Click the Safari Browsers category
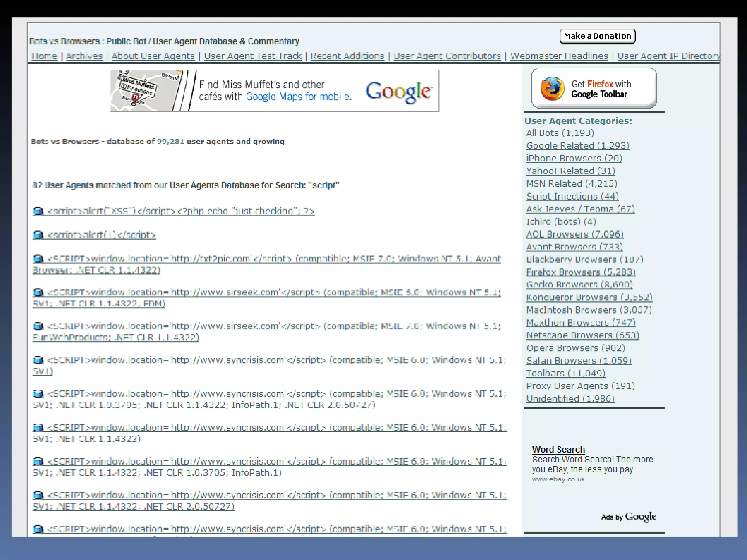 point(578,361)
